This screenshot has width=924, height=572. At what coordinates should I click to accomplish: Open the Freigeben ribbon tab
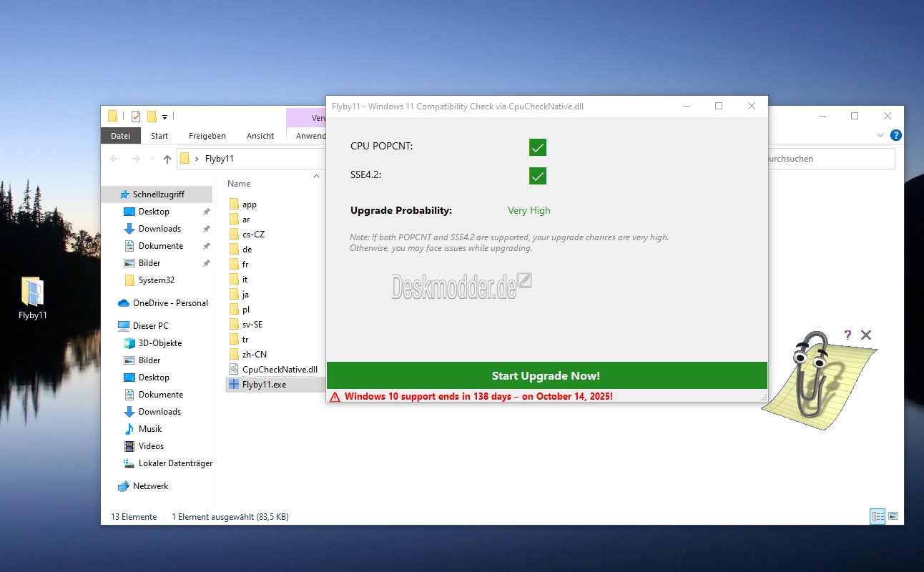(x=207, y=136)
